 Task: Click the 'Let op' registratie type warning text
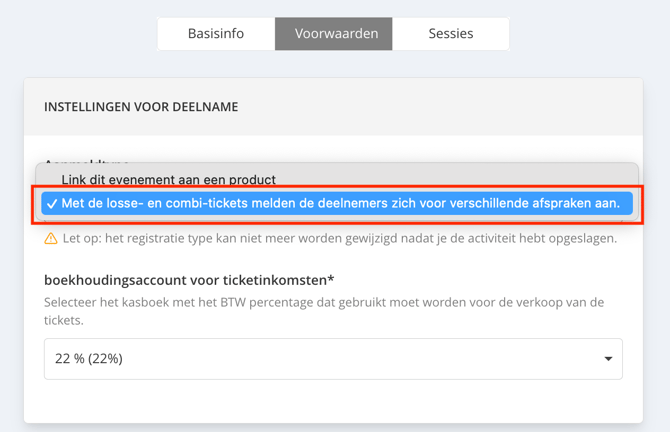point(340,238)
